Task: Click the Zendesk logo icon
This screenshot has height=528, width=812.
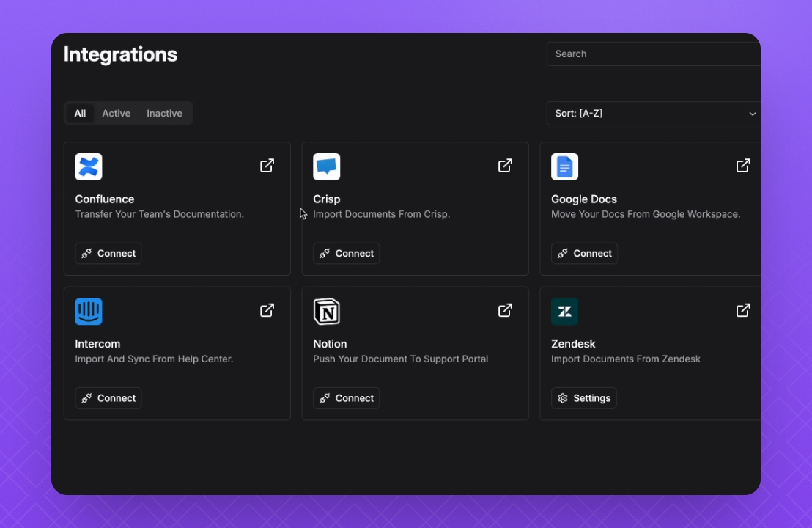Action: (564, 312)
